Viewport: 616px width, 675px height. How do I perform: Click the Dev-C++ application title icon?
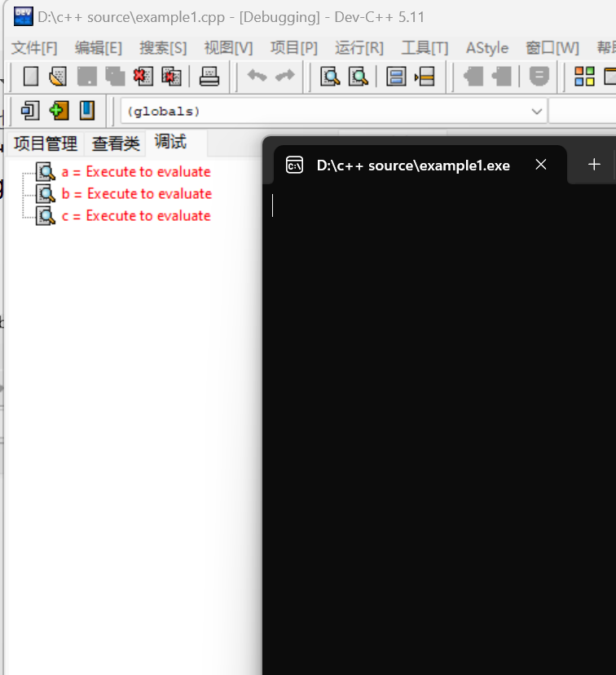pos(24,17)
